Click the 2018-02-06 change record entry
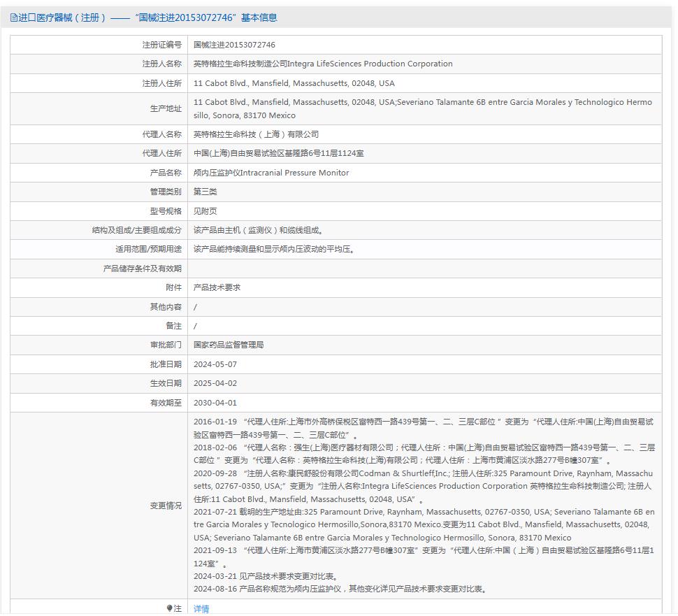Viewport: 678px width, 616px height. [424, 454]
